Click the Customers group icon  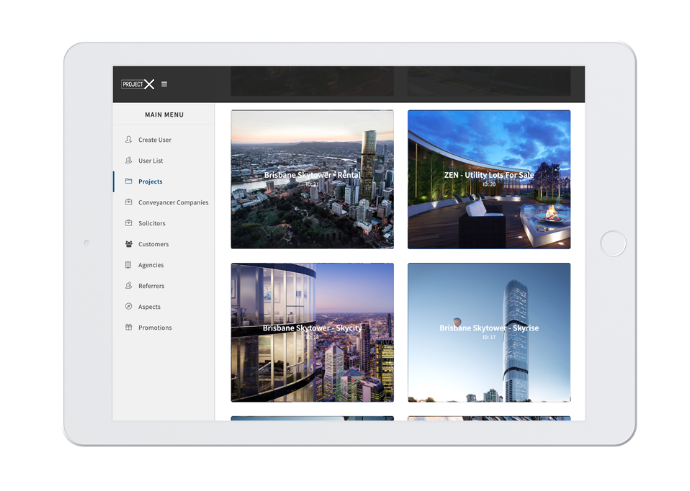pyautogui.click(x=128, y=244)
